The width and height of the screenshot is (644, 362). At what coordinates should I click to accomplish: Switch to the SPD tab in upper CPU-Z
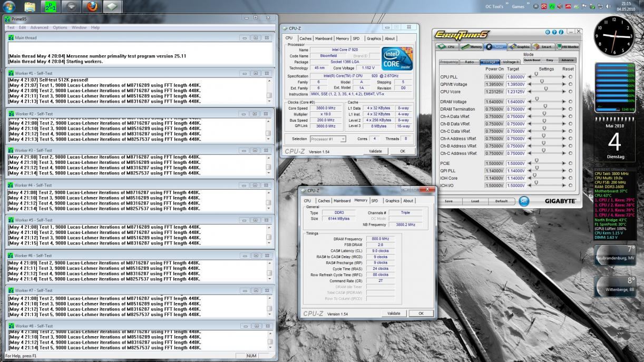click(356, 38)
